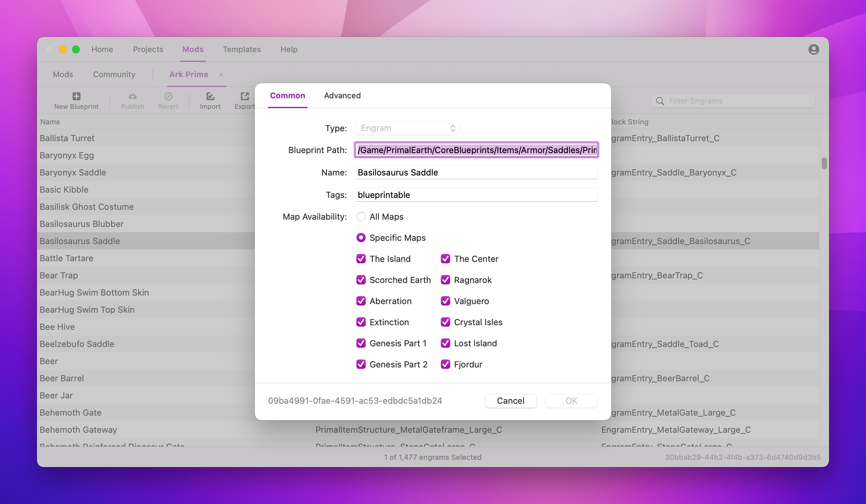Click the Import toolbar icon
The image size is (866, 504).
pos(210,96)
